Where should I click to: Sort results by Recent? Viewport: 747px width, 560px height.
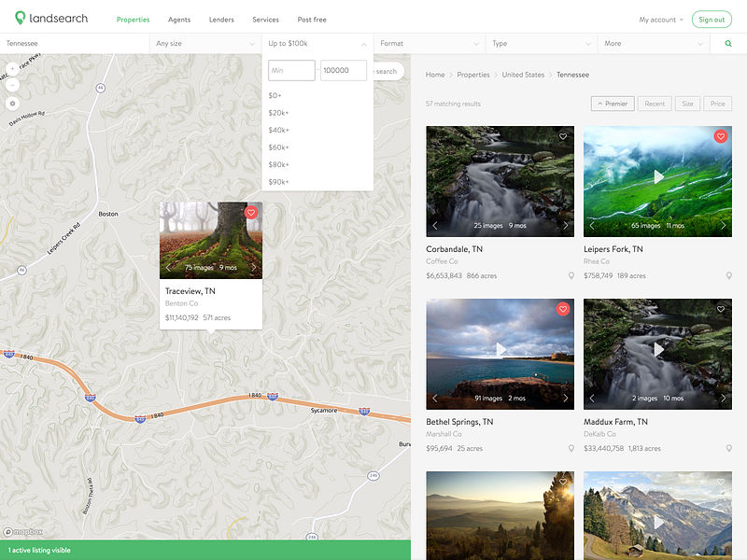pos(655,104)
